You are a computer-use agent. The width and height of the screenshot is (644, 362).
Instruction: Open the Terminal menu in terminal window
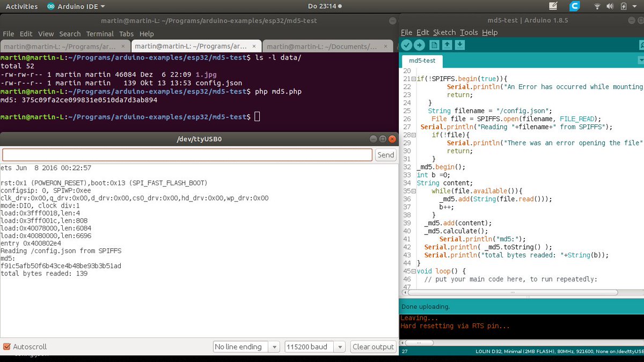tap(100, 34)
